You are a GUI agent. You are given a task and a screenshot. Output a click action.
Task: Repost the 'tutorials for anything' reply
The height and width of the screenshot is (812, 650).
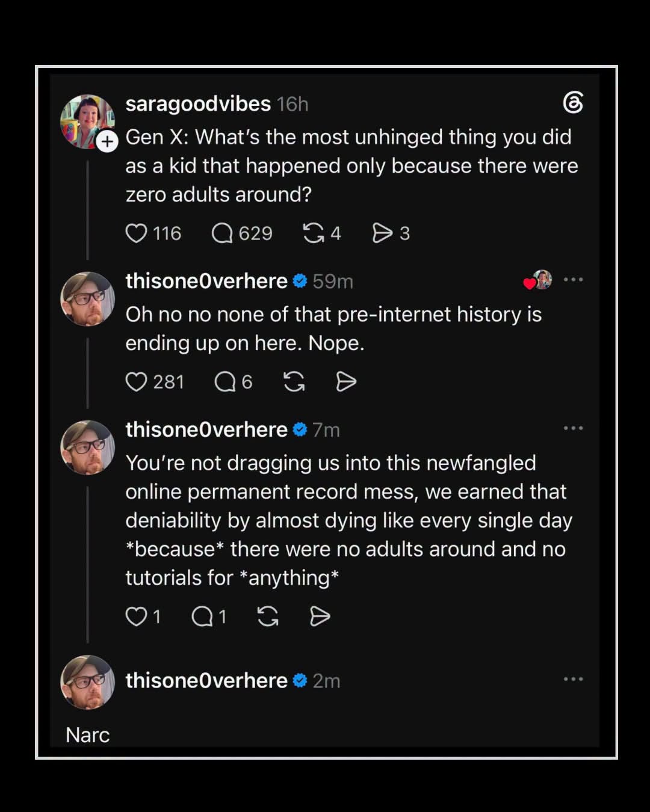point(268,617)
